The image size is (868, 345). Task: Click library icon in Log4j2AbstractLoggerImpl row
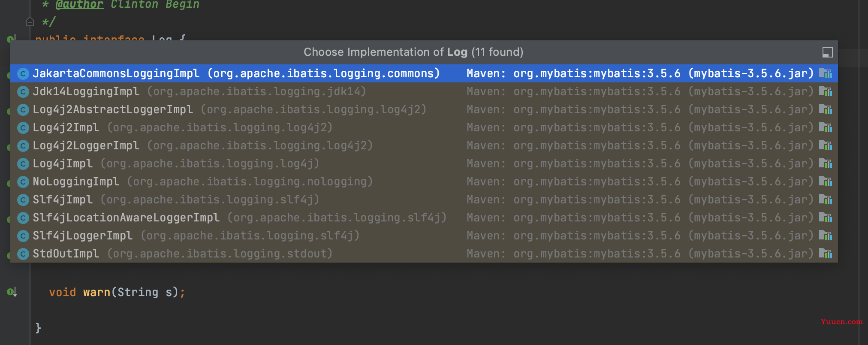coord(826,109)
